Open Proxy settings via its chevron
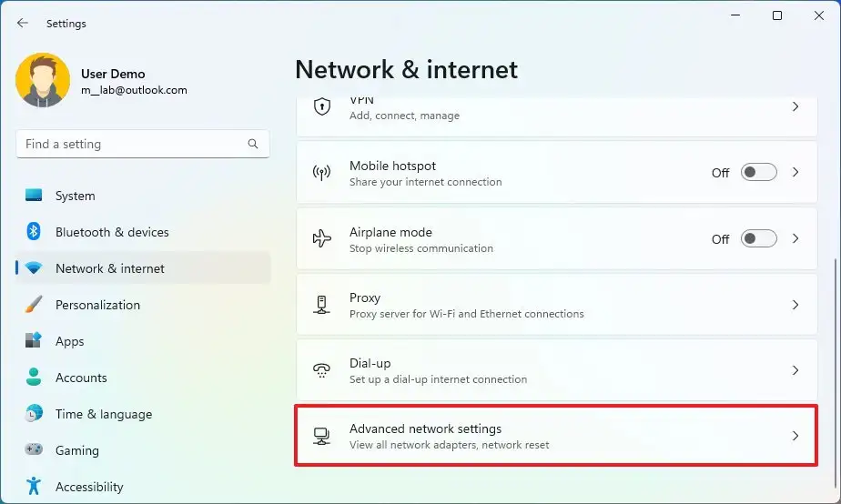 (795, 305)
